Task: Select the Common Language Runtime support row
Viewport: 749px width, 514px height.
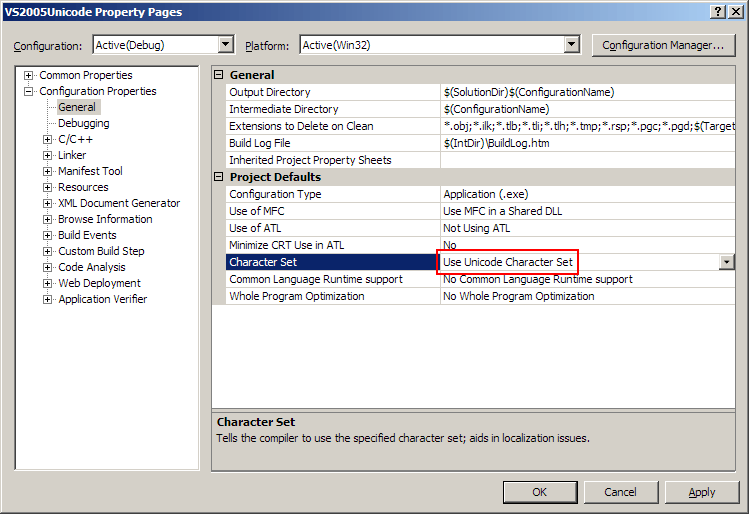Action: pyautogui.click(x=480, y=279)
